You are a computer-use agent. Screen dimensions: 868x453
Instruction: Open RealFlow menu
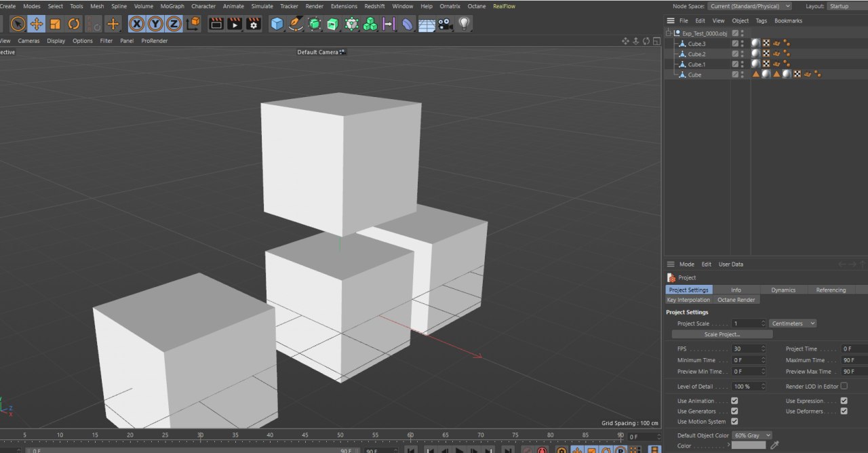click(x=504, y=6)
